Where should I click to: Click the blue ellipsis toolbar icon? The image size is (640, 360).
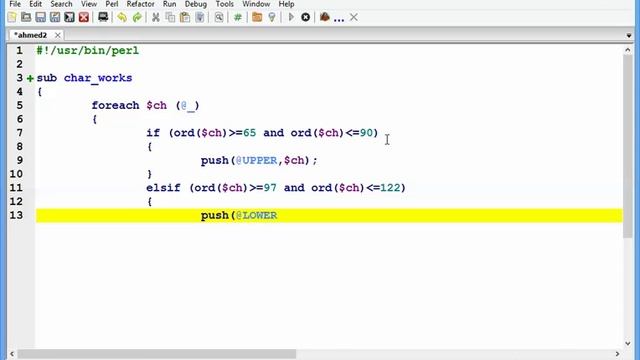click(x=339, y=19)
